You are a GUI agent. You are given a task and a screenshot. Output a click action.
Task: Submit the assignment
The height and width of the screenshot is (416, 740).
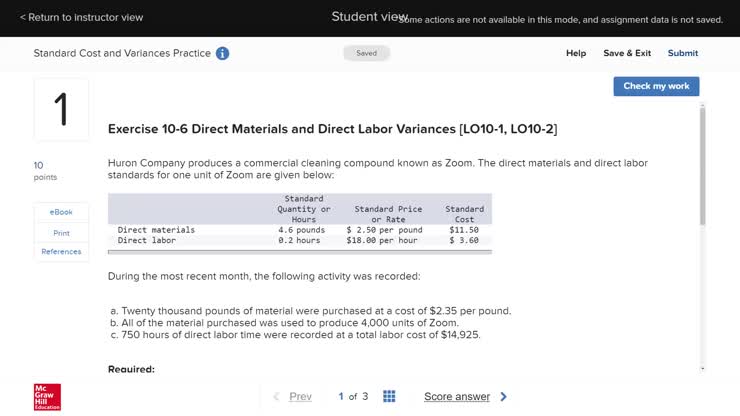(683, 53)
